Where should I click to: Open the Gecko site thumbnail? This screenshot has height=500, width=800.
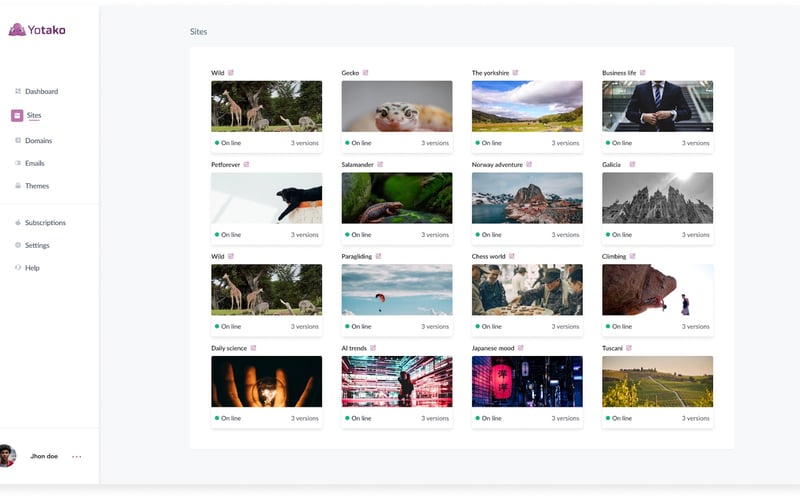tap(397, 106)
